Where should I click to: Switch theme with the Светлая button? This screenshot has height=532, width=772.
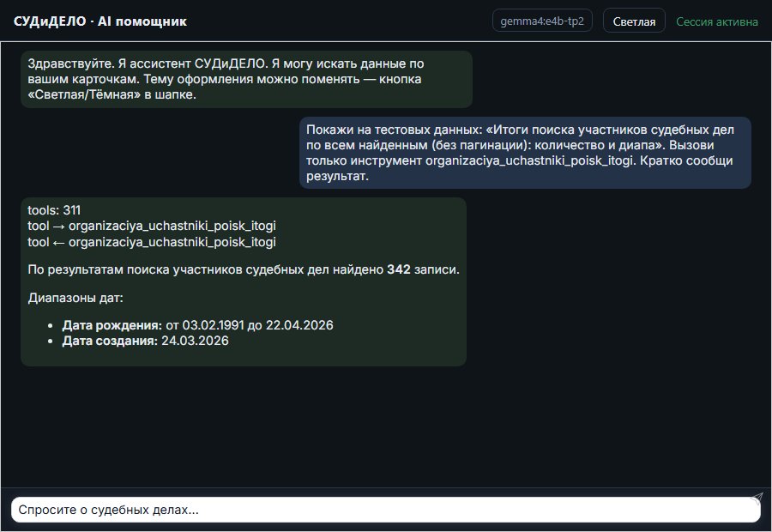click(x=634, y=21)
